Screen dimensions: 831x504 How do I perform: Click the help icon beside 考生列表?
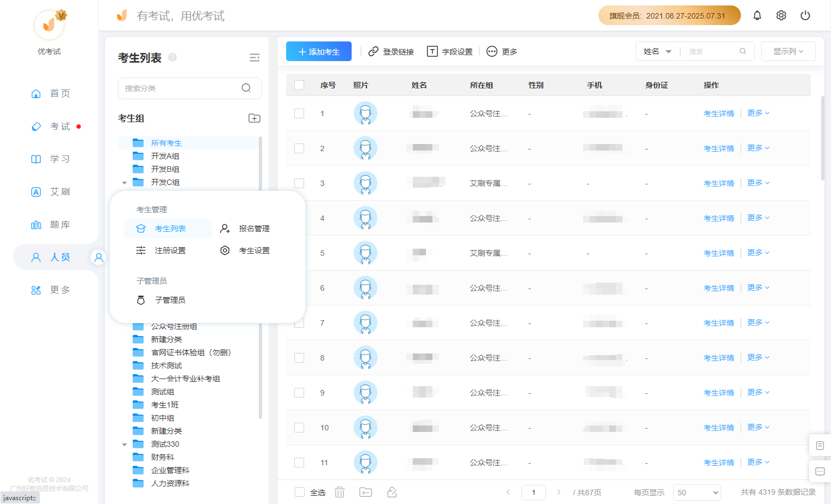[x=173, y=57]
